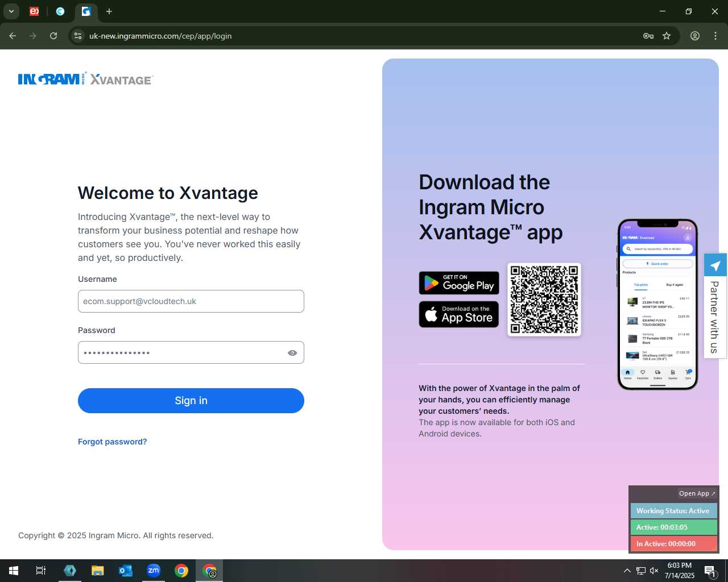
Task: Click the Working Status: Active label
Action: click(x=673, y=511)
